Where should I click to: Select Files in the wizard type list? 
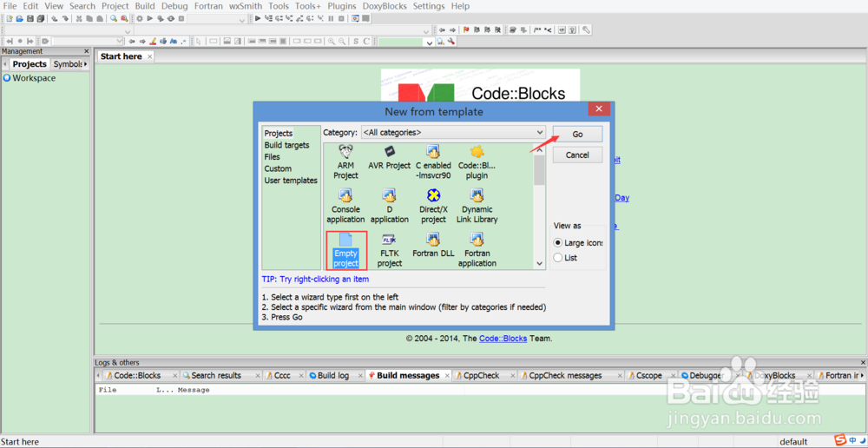(273, 157)
